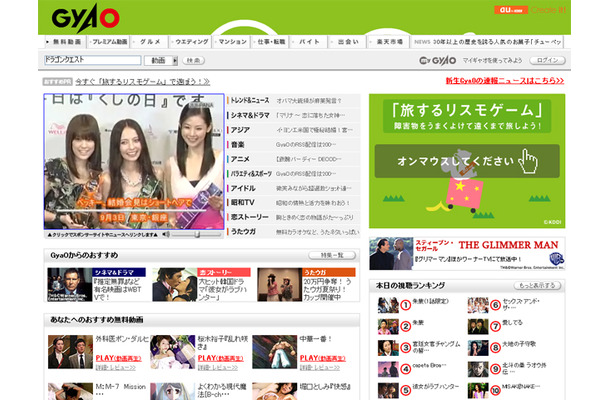Open ranking number 8 item
This screenshot has height=400, width=610.
coord(501,347)
